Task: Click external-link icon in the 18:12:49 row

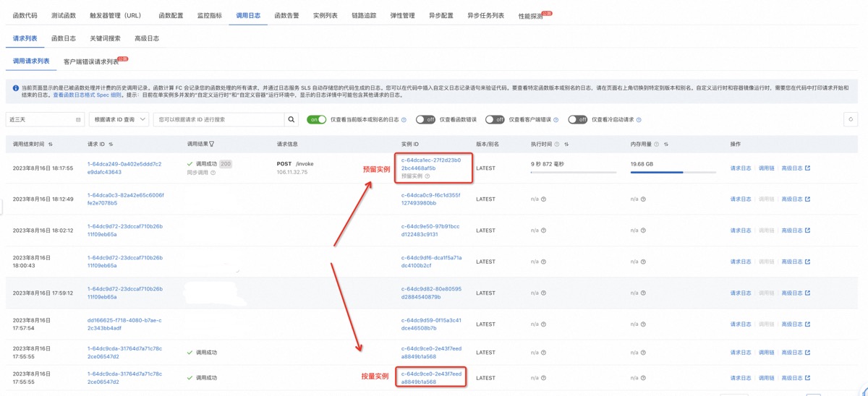Action: click(807, 199)
